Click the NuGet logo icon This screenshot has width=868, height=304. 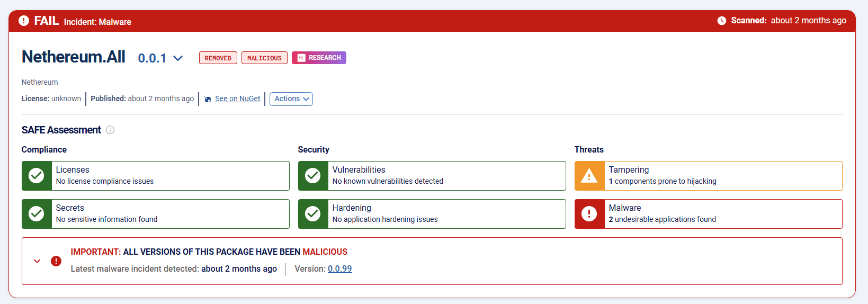[x=208, y=99]
